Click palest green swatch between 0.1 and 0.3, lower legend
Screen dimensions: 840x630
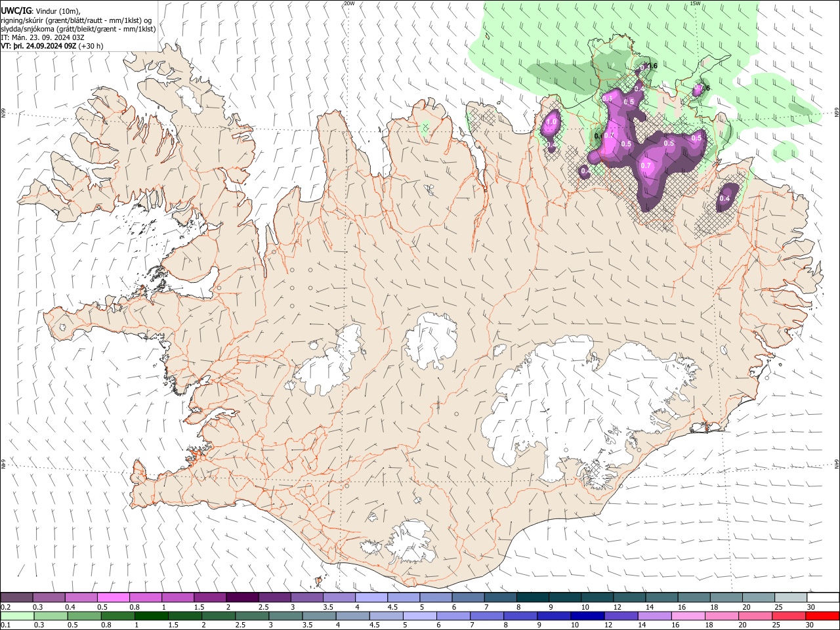click(17, 616)
